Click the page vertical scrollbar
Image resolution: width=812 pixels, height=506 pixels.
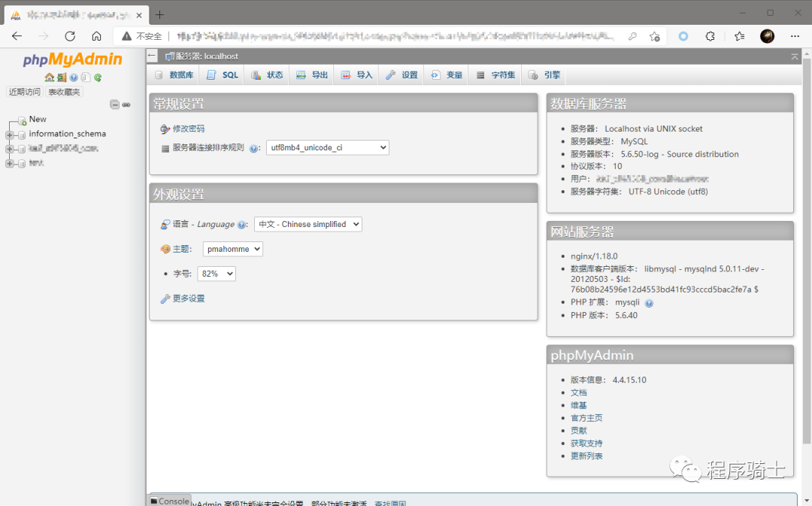(807, 251)
